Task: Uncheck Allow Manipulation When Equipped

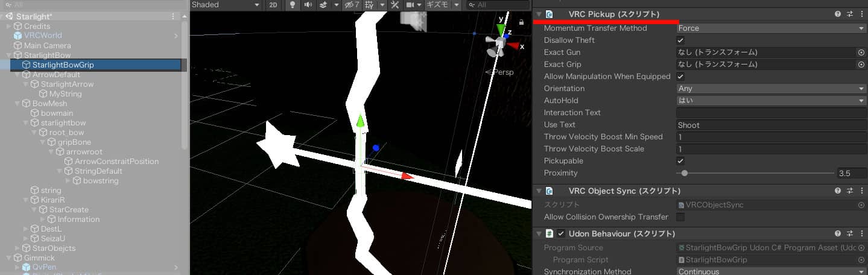Action: click(680, 77)
